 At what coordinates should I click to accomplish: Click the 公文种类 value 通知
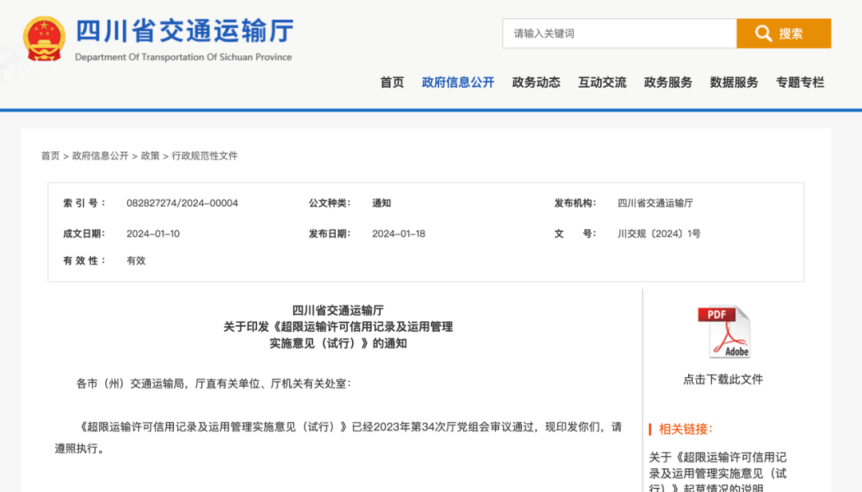382,203
